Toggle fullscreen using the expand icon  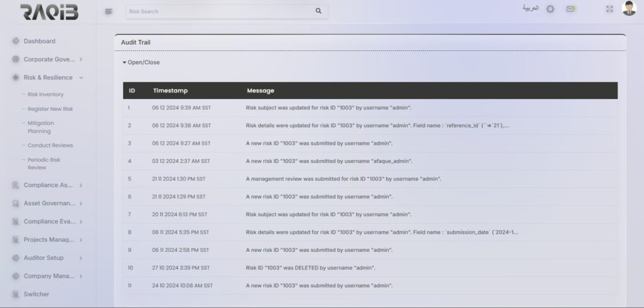point(609,9)
